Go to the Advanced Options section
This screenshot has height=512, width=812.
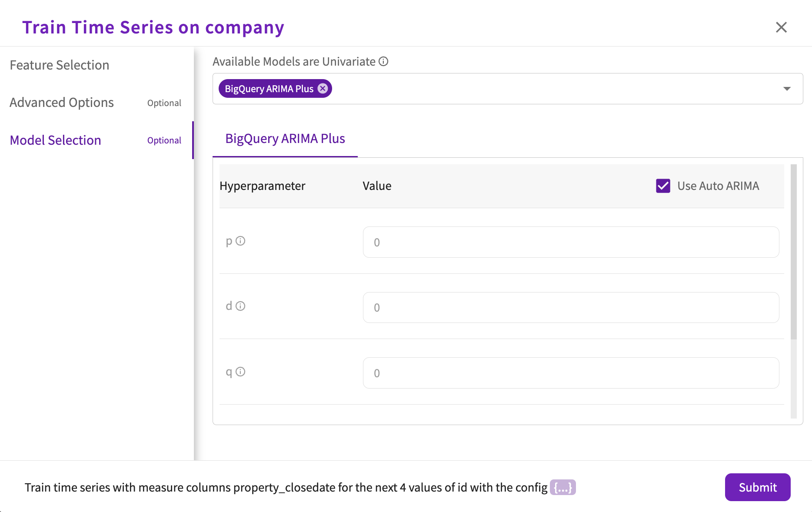pos(97,103)
